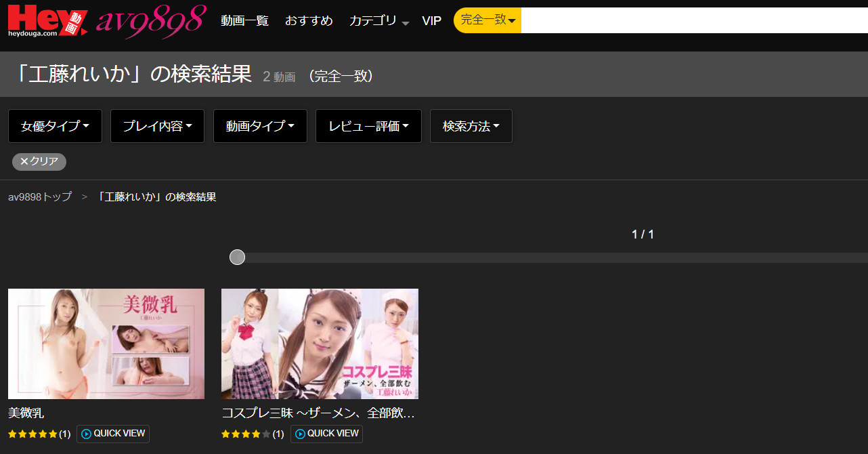
Task: Open the VIP menu item
Action: (431, 20)
